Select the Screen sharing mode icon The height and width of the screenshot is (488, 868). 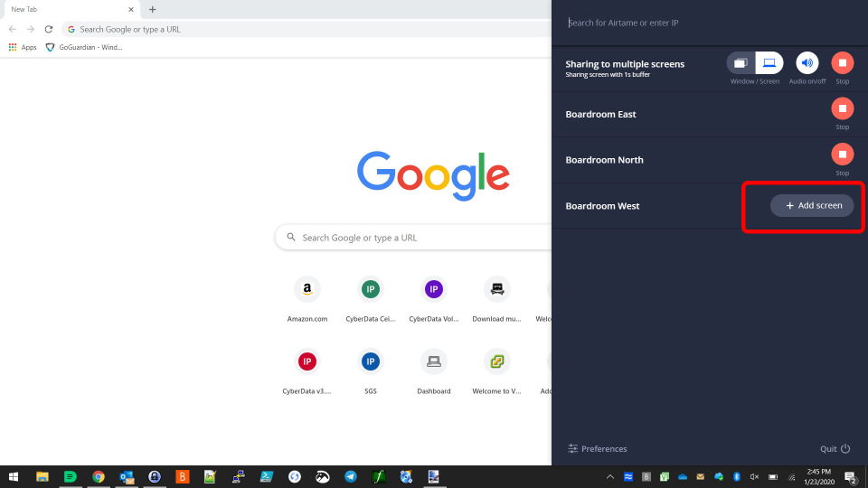769,63
